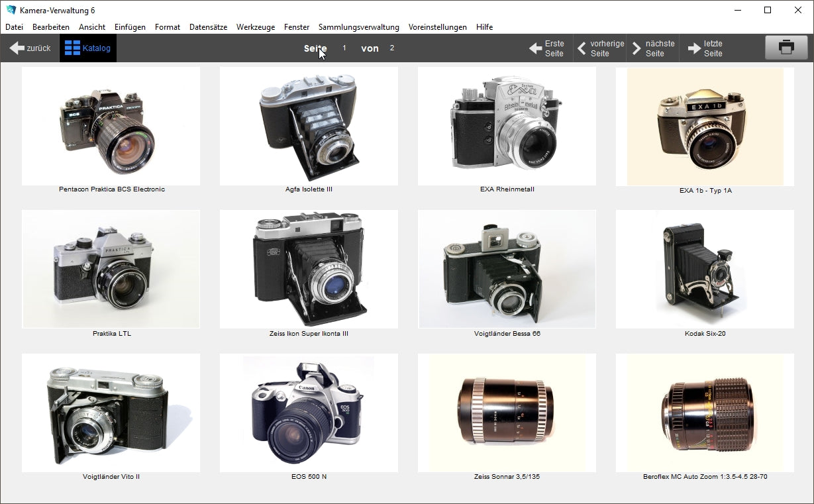Click the current page number field
This screenshot has height=504, width=814.
(x=344, y=48)
